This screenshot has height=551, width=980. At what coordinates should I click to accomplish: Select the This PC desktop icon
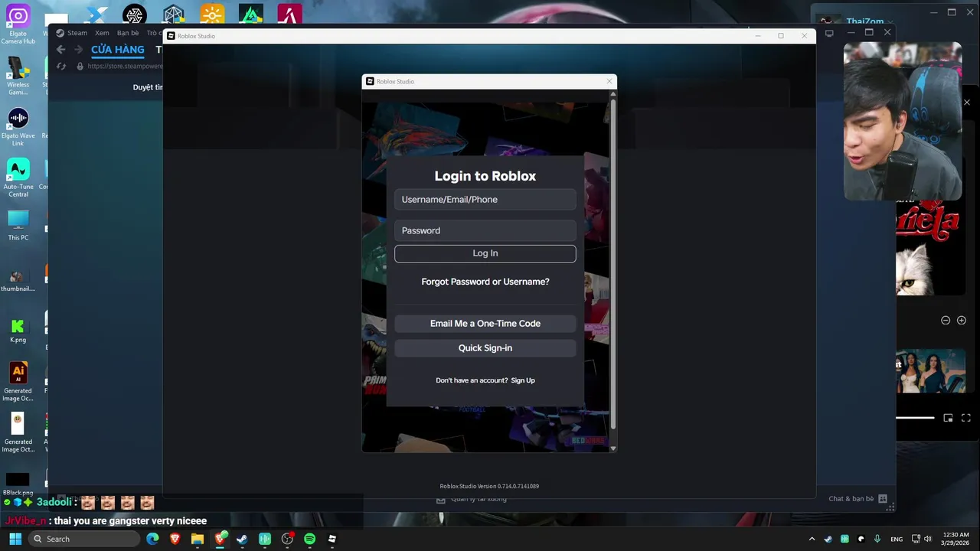[x=18, y=226]
